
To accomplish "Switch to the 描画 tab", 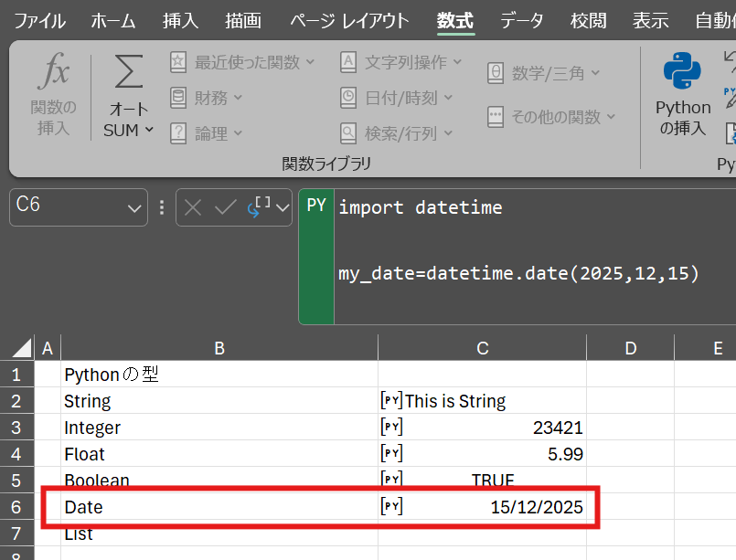I will coord(242,21).
